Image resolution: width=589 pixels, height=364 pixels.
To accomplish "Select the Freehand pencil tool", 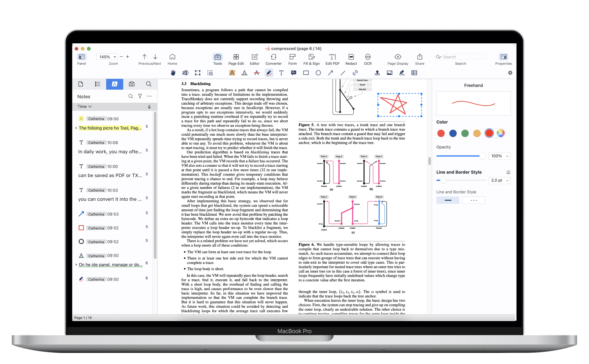I will (x=269, y=73).
